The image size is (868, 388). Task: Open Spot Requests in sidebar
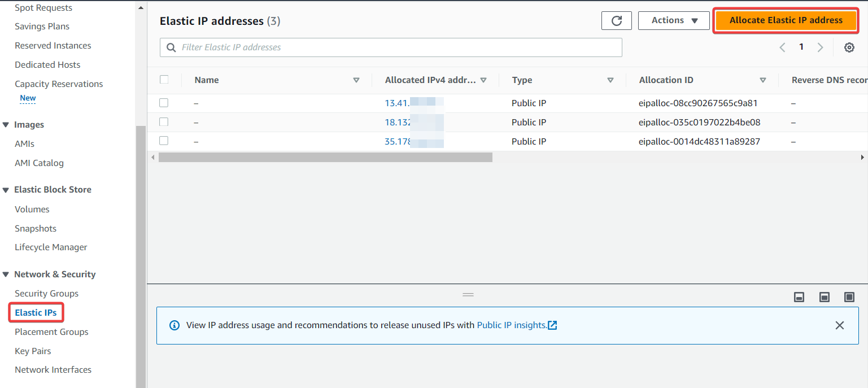point(43,8)
